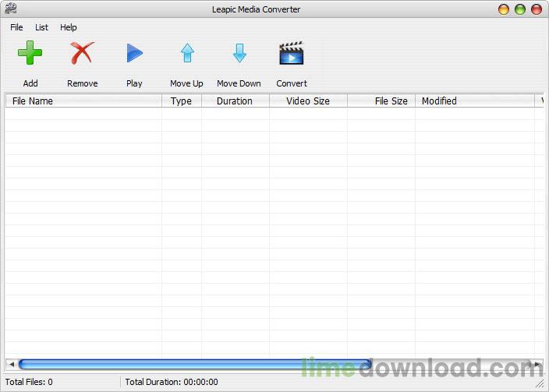Click the app icon in title bar

coord(10,9)
